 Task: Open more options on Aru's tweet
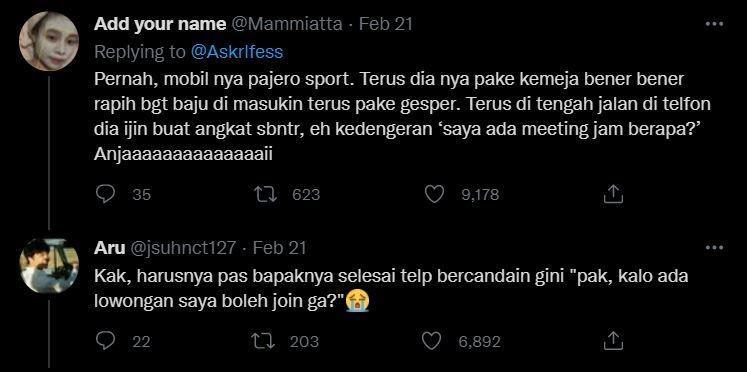point(714,248)
